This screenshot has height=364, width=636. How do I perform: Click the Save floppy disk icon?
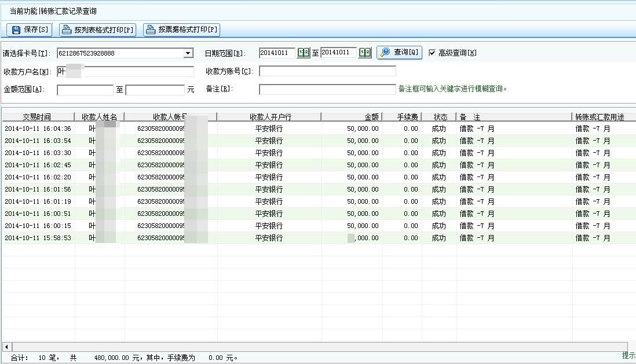point(16,30)
